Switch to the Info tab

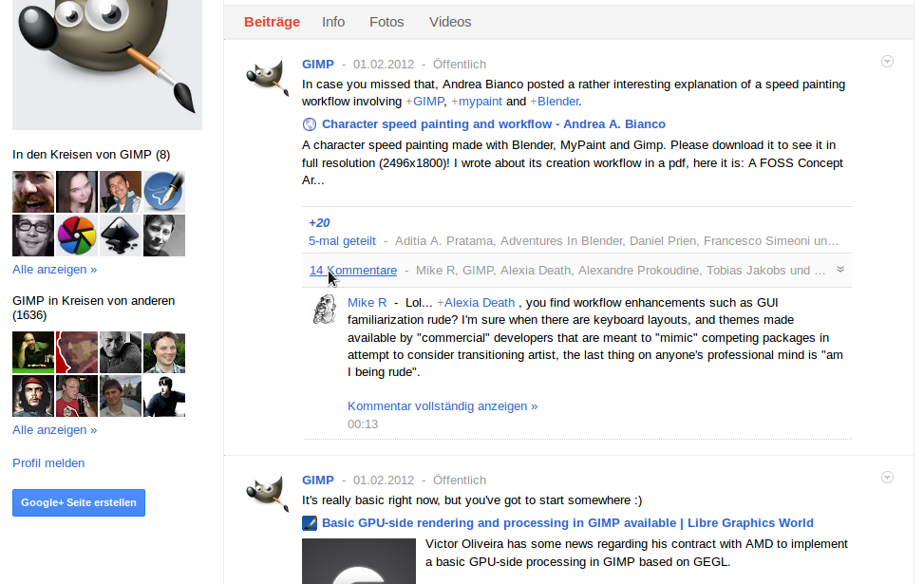coord(333,22)
